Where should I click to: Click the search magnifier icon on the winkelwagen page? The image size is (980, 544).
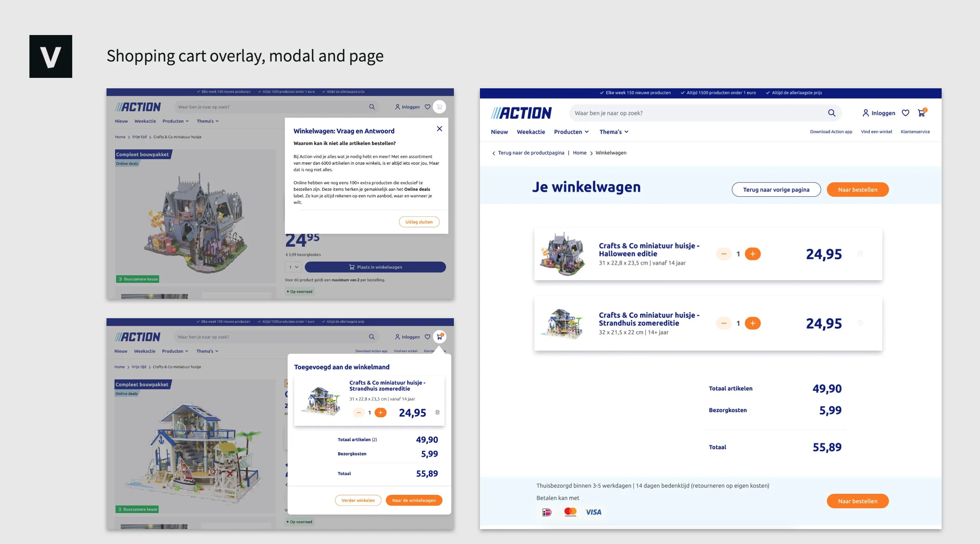click(x=832, y=113)
